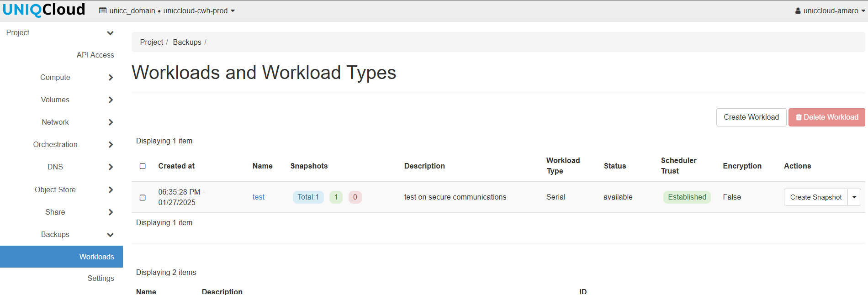Go to Project breadcrumb link
The image size is (868, 295).
pyautogui.click(x=151, y=42)
